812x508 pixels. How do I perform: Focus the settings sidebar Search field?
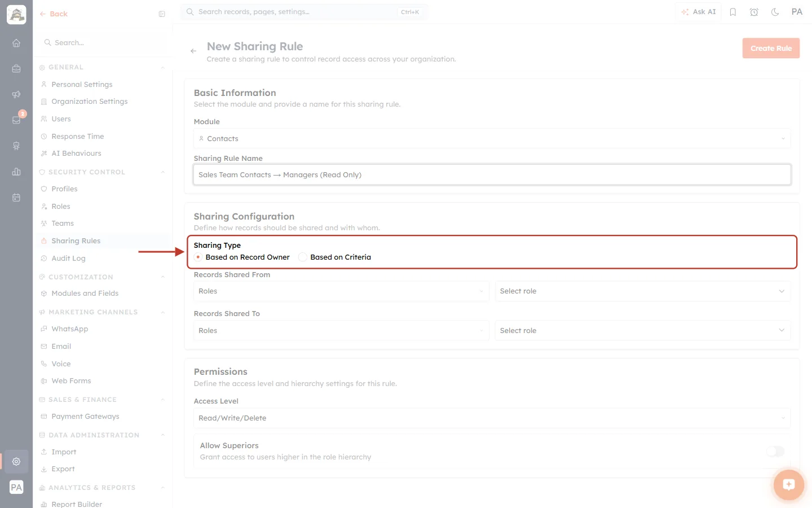[102, 43]
